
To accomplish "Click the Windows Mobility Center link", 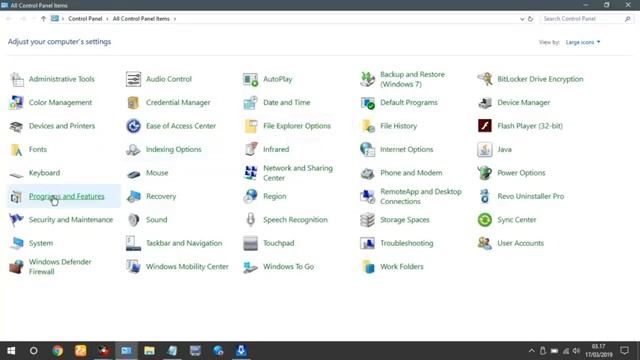I will click(187, 267).
